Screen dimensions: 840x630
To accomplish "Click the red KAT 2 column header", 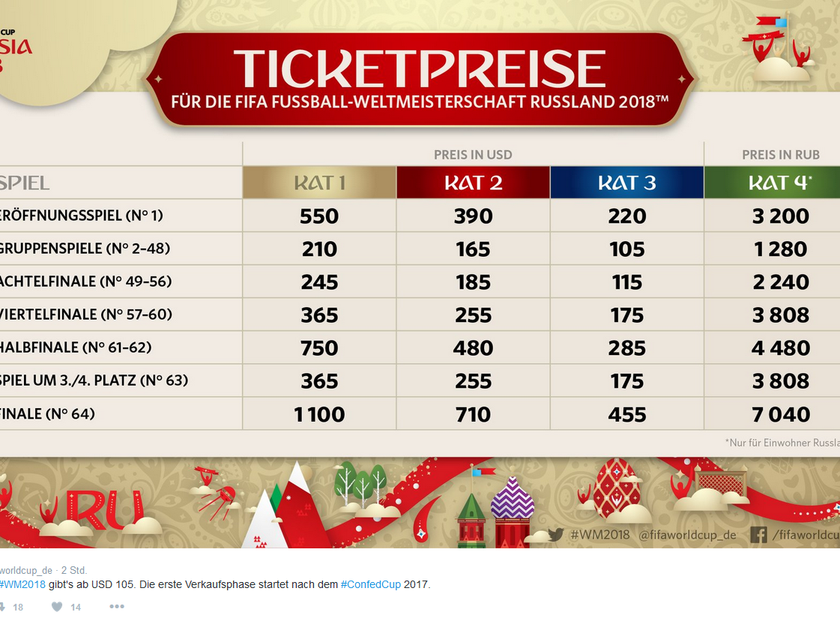I will 472,182.
